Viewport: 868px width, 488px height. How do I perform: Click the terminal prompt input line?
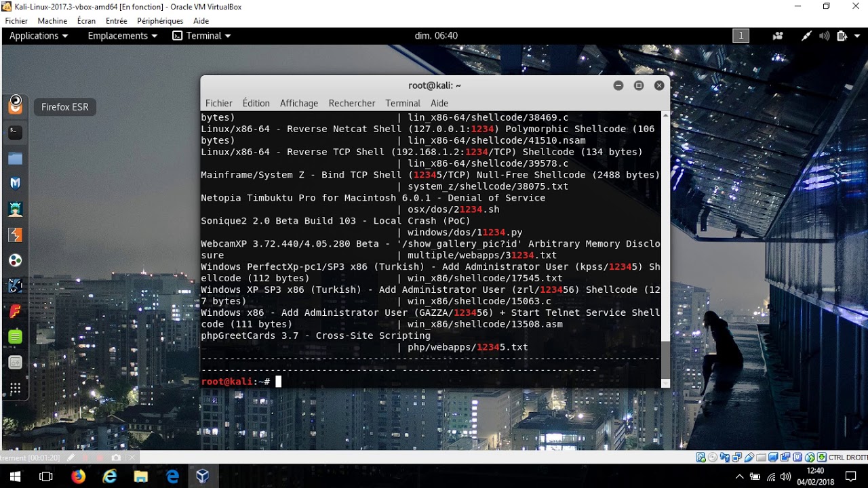pyautogui.click(x=431, y=382)
